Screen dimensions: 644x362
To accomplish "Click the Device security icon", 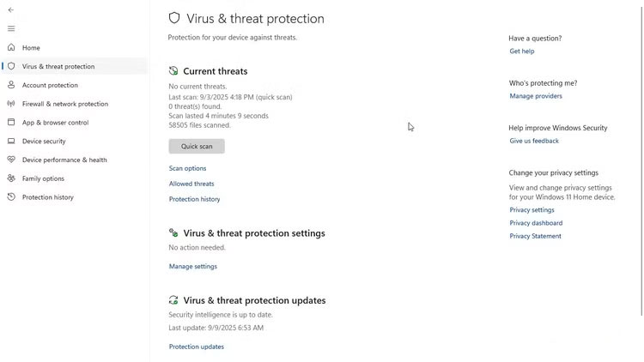I will [11, 142].
